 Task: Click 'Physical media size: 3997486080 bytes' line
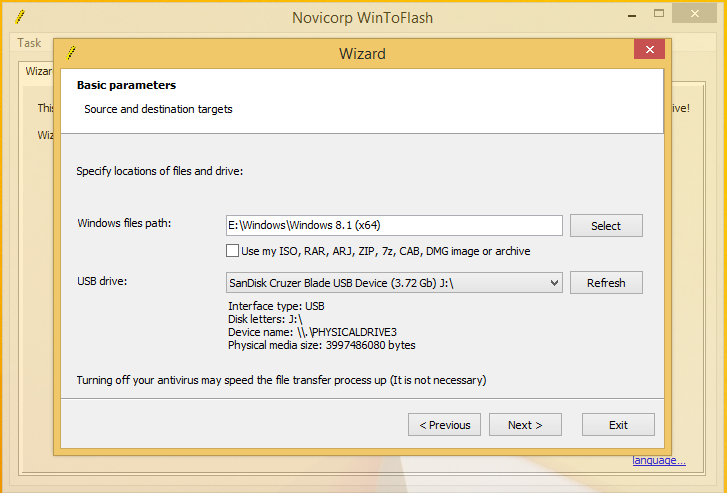(322, 345)
